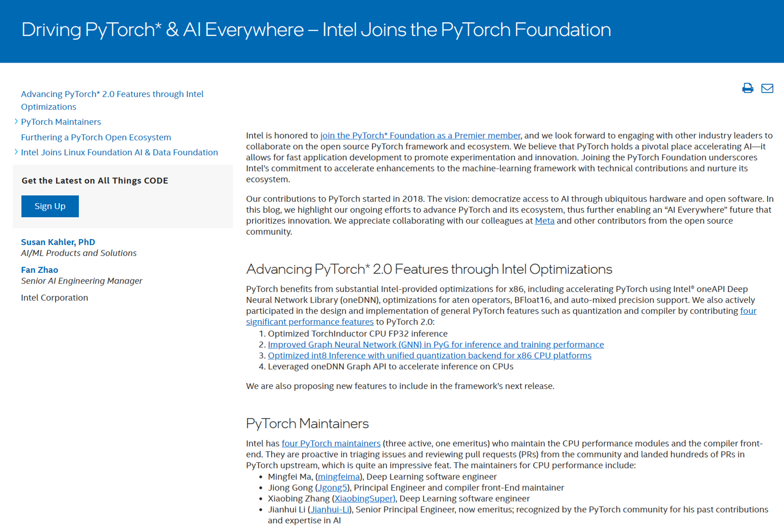Open the join the PyTorch Foundation link
Screen dimensions: 784x532
(x=420, y=135)
